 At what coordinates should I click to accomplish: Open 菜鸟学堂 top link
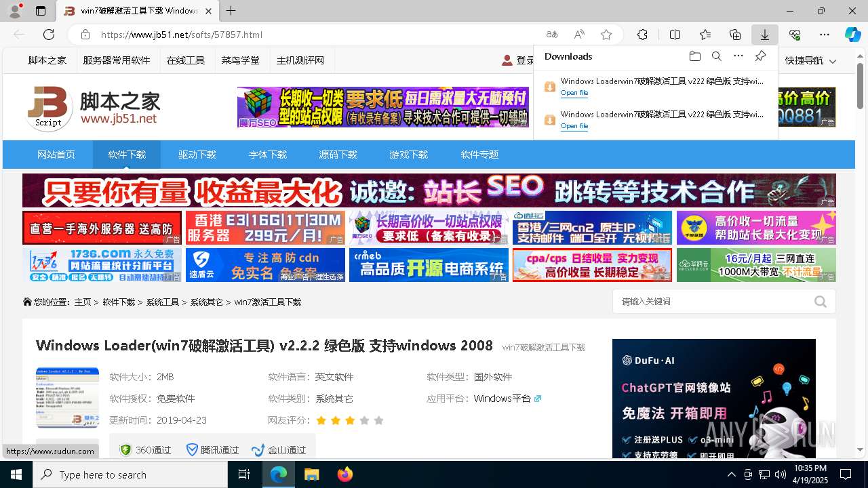(x=240, y=60)
